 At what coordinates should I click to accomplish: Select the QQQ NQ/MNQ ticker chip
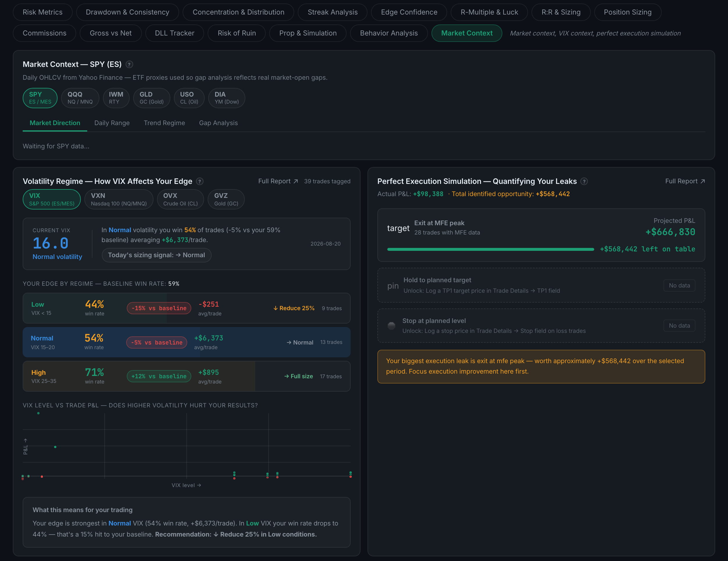click(x=80, y=98)
